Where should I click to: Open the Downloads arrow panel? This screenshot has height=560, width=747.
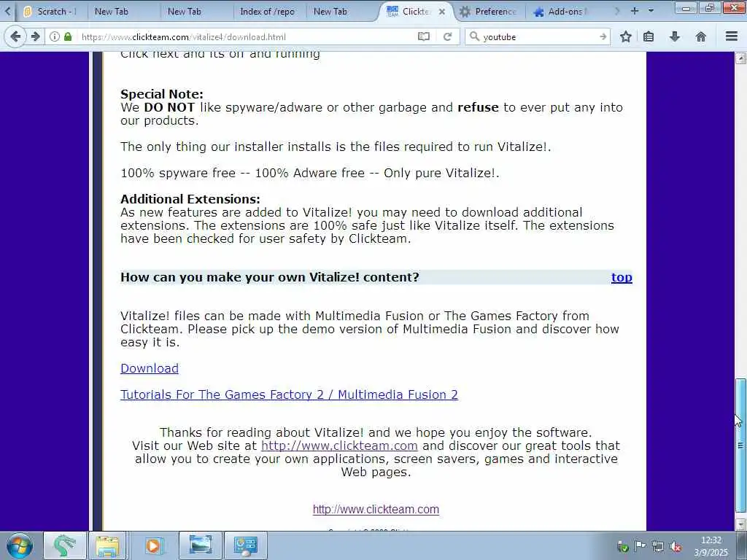coord(674,36)
